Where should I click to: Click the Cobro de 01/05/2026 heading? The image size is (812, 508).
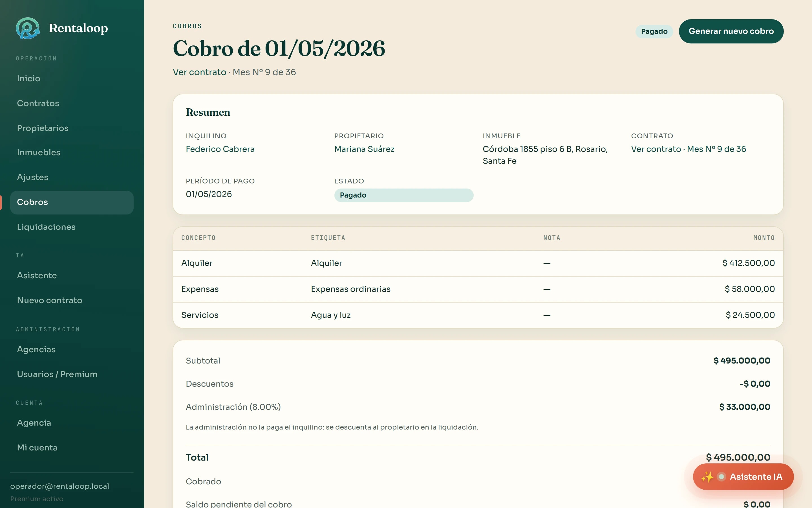tap(279, 48)
